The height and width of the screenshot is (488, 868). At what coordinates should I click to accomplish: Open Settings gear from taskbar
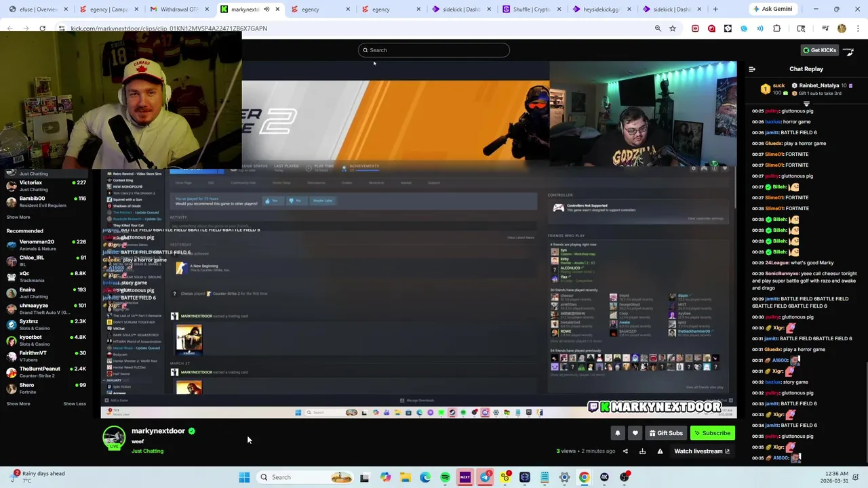pos(564,478)
